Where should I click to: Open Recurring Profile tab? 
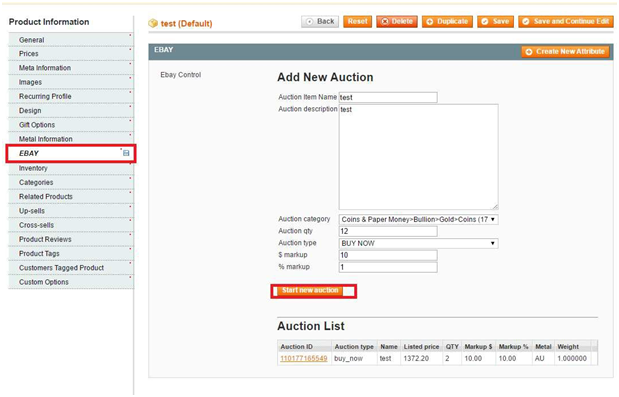pos(71,96)
